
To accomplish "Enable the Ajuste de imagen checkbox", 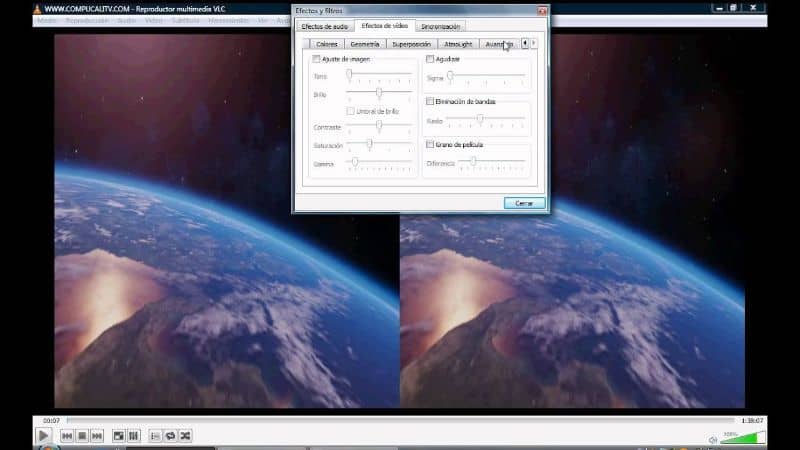I will click(316, 59).
